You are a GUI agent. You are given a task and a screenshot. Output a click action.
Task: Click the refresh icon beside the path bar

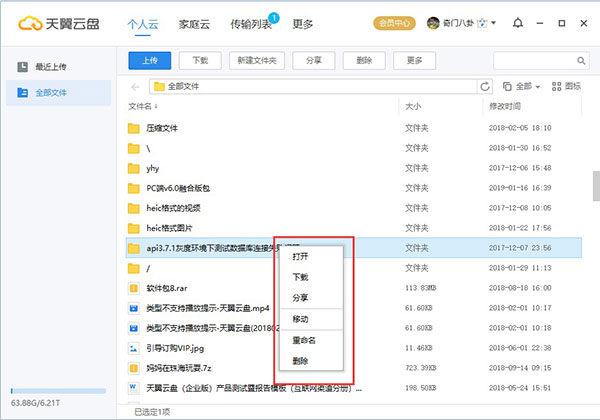[486, 86]
